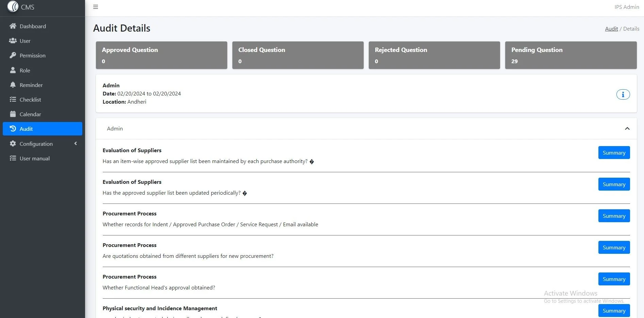The image size is (644, 318).
Task: Click the Reminder bell icon
Action: pos(13,85)
